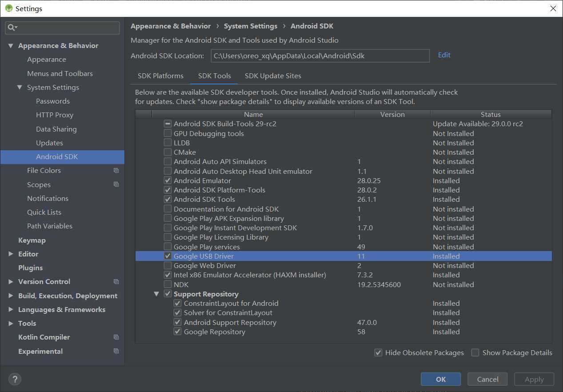
Task: Select Updates in the settings tree
Action: coord(49,143)
